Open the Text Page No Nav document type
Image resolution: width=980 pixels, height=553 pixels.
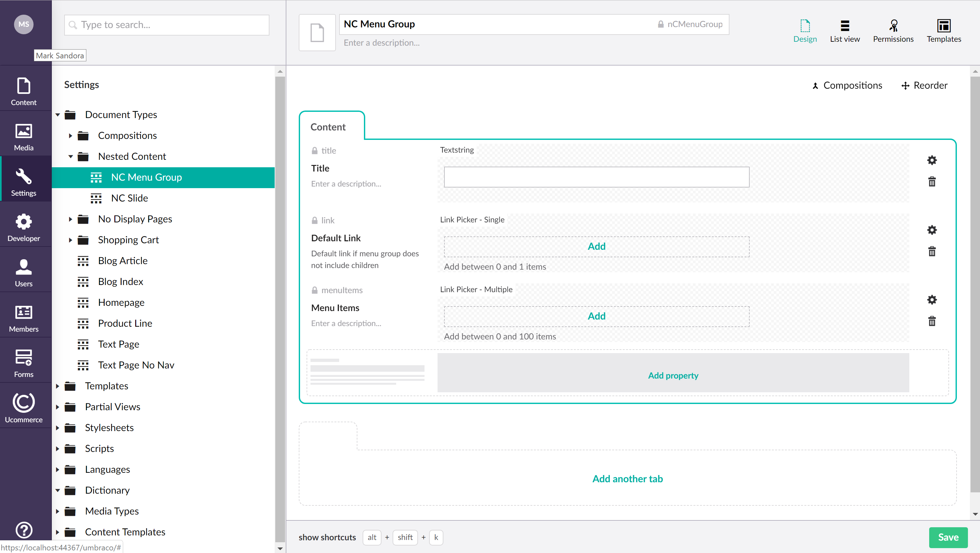pos(136,365)
